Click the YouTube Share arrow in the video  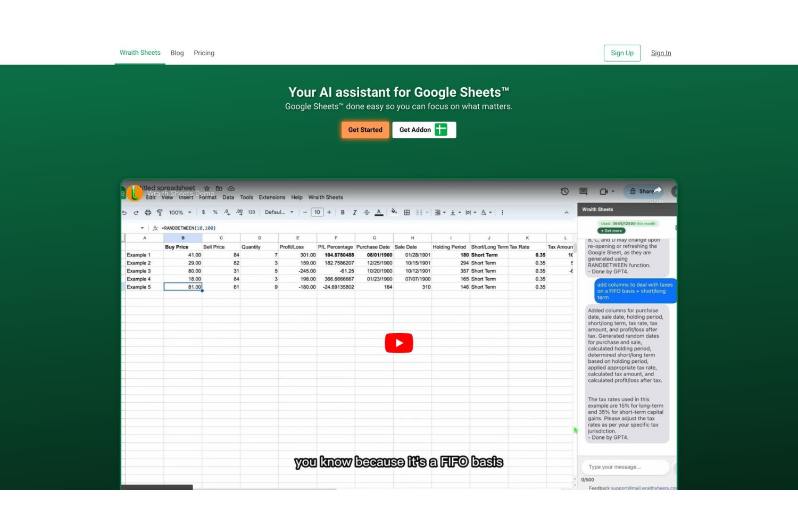(x=658, y=190)
